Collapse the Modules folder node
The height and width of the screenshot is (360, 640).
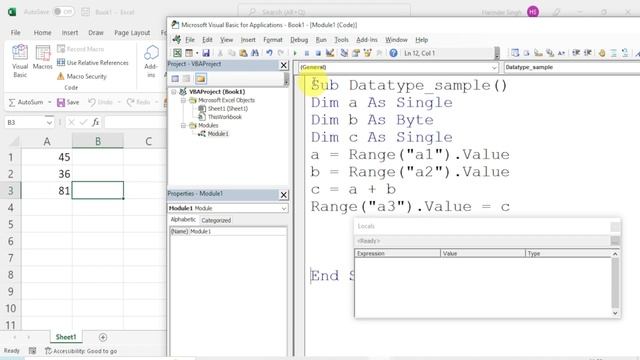183,125
